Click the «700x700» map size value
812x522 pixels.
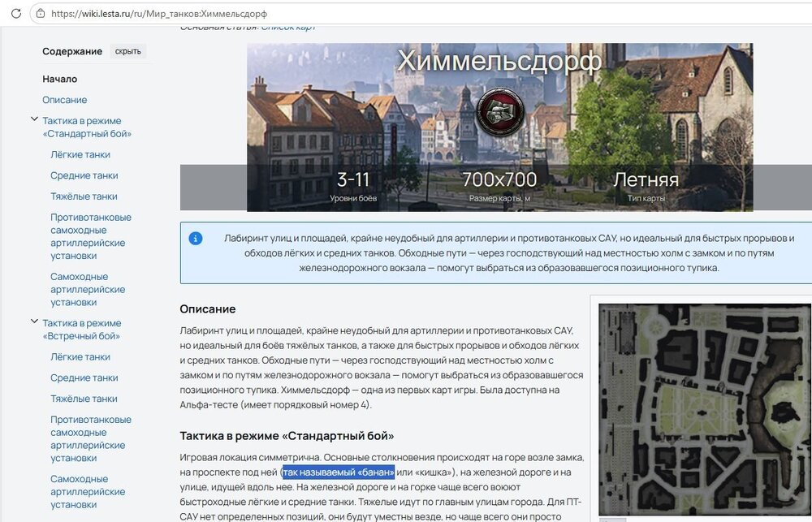click(x=499, y=179)
